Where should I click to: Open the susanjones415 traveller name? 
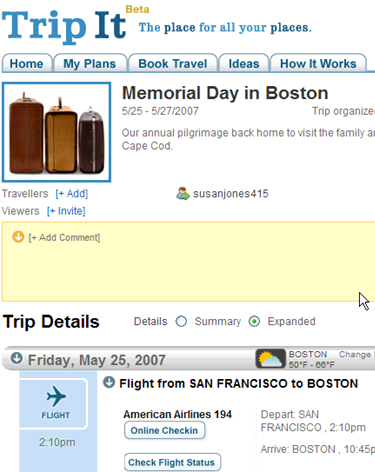pos(231,194)
